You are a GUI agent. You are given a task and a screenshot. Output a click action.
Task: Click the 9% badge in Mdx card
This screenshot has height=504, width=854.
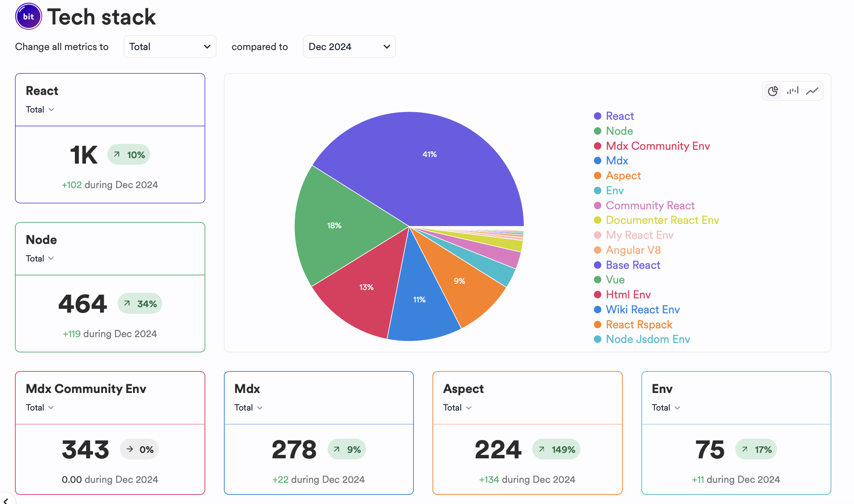pos(347,449)
